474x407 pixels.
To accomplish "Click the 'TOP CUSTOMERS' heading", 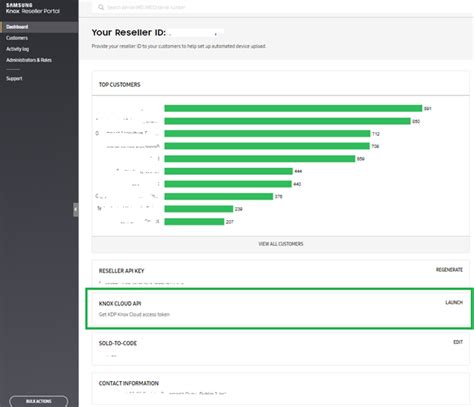I will tap(120, 85).
